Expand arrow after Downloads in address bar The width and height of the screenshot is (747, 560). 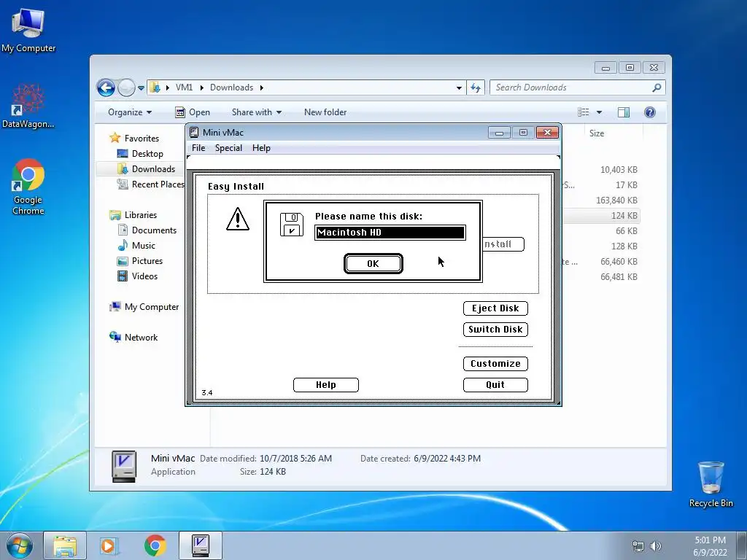tap(262, 87)
